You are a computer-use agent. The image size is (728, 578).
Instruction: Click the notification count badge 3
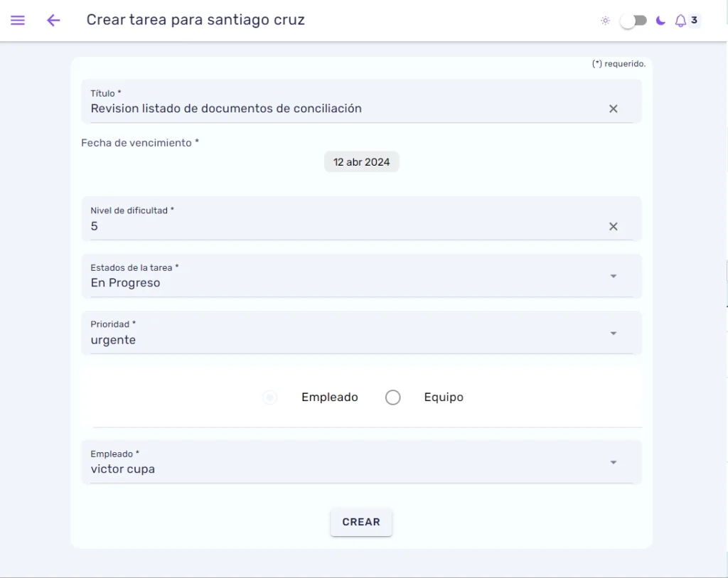click(x=694, y=20)
